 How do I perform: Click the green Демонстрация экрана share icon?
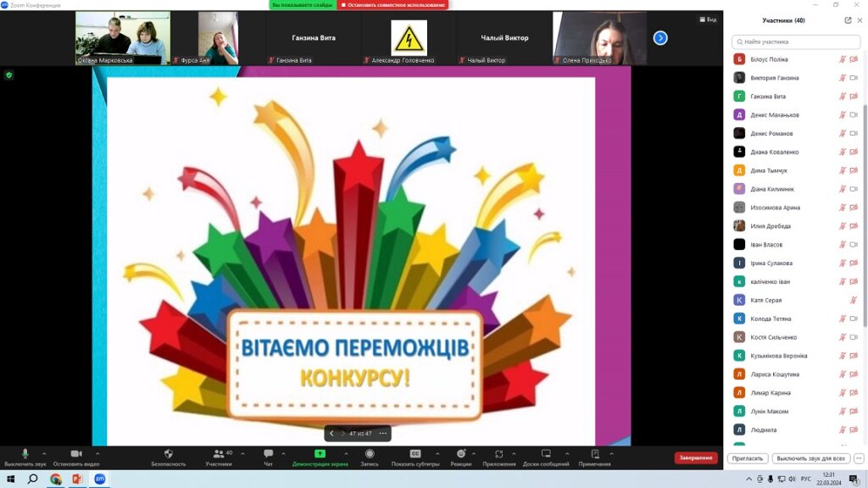click(x=320, y=454)
